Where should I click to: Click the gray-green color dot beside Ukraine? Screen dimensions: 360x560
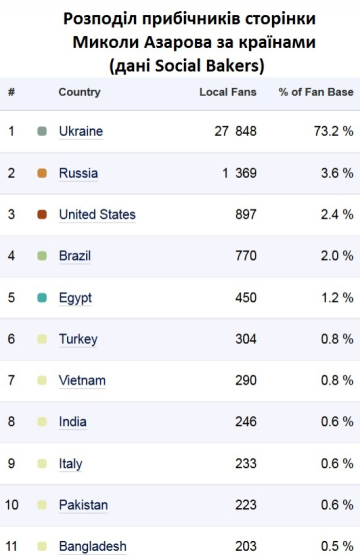pos(42,131)
